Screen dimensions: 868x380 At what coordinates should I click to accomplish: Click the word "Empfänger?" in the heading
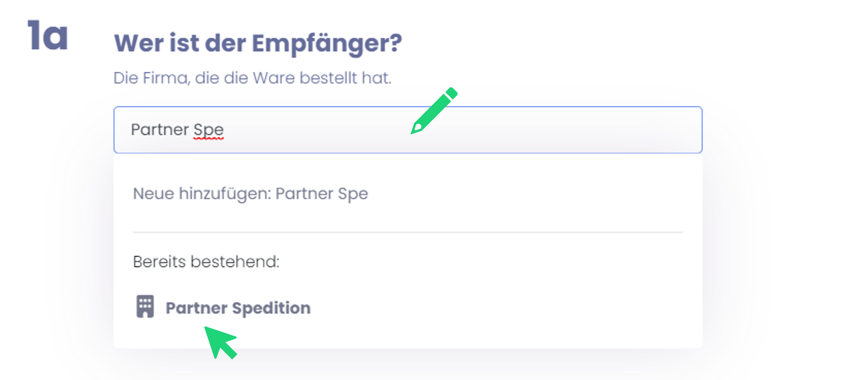pos(327,43)
